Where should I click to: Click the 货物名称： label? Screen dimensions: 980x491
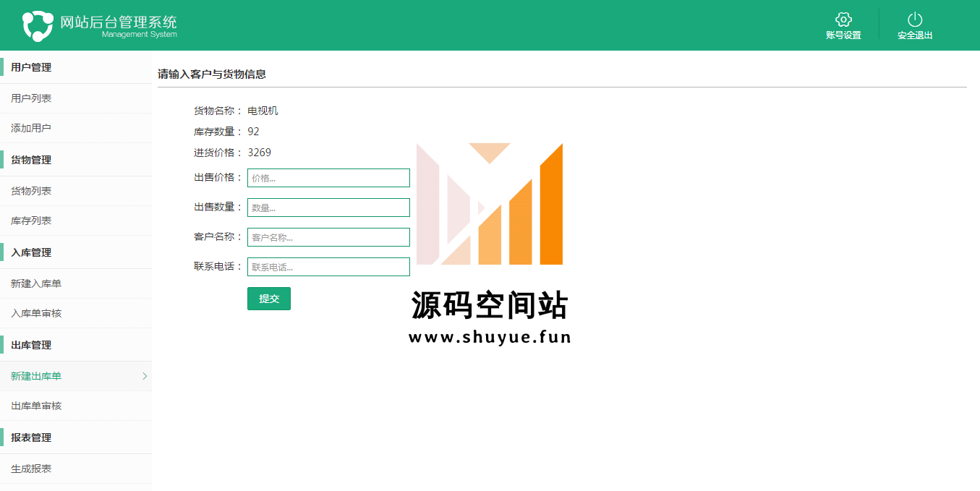pyautogui.click(x=218, y=111)
